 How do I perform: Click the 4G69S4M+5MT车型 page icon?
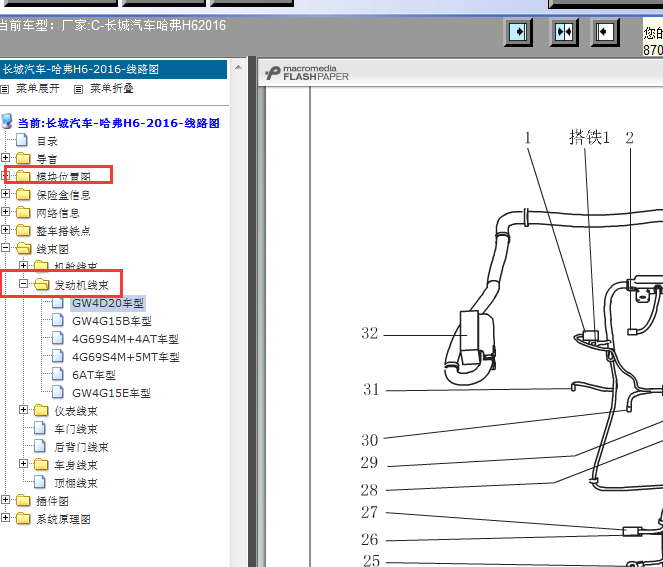pos(58,356)
